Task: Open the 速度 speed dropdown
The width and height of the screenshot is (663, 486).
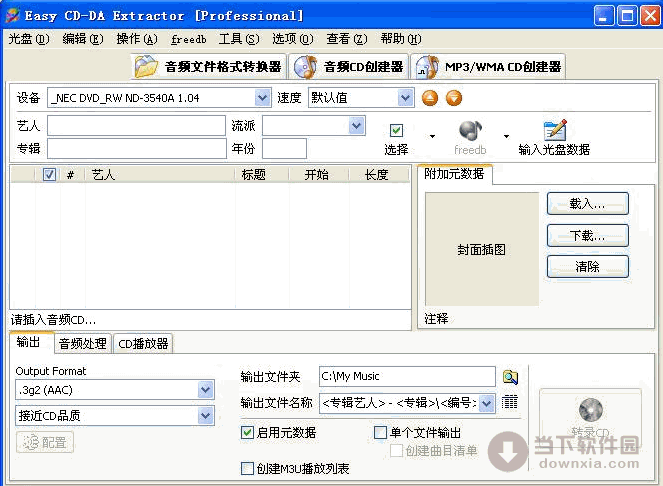Action: [405, 98]
